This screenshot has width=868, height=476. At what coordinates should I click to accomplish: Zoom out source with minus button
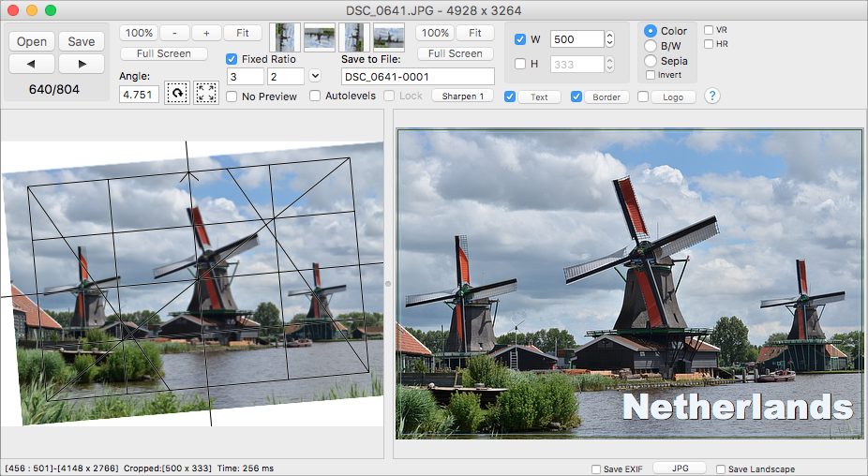click(x=174, y=33)
